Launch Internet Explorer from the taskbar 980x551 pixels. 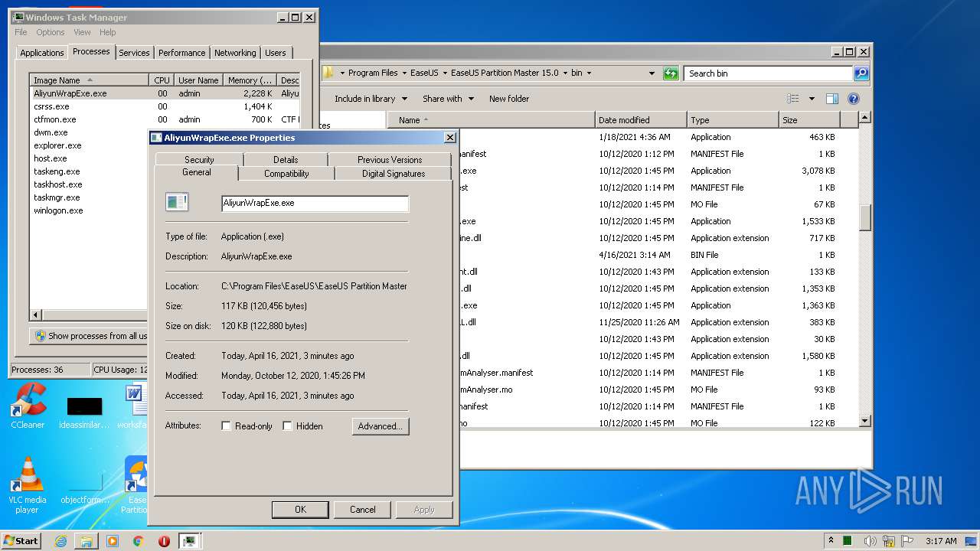[x=60, y=541]
